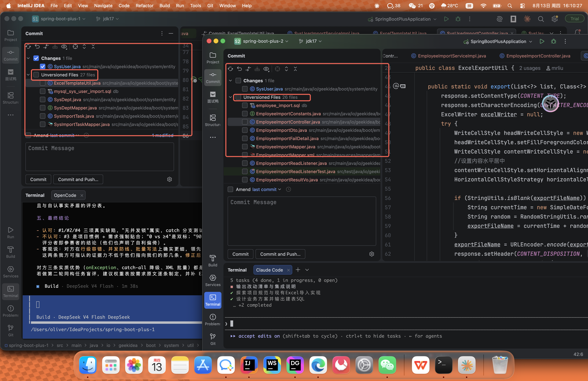Enable Amend checkbox in spring-boot-plus-2
588x381 pixels.
click(x=230, y=189)
